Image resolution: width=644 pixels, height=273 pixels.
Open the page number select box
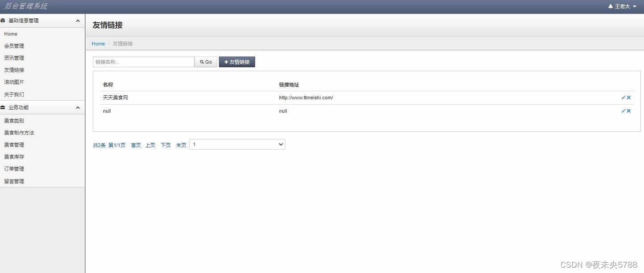point(237,144)
